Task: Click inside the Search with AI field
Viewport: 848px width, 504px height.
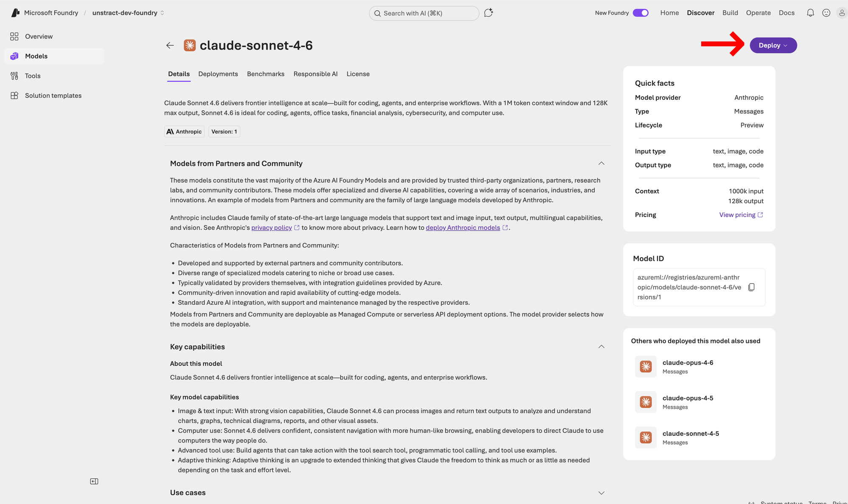Action: click(x=424, y=13)
